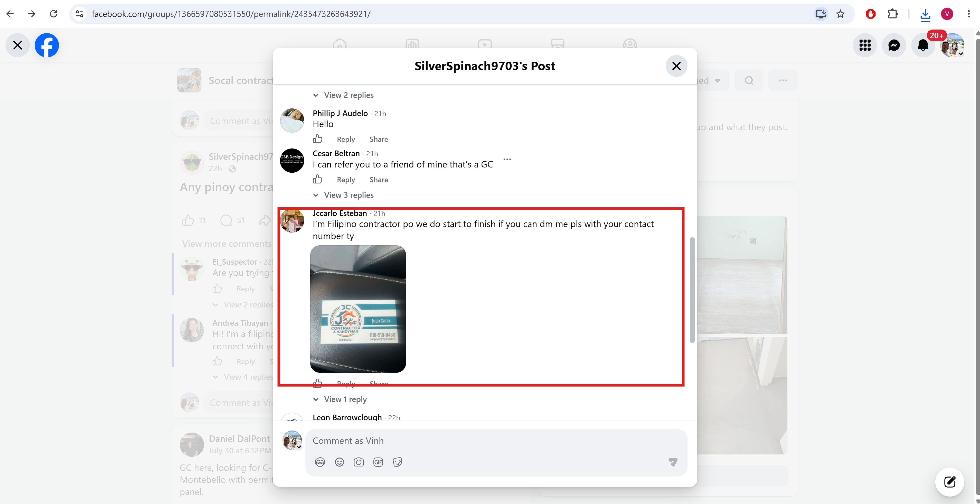Install app icon in address bar
The height and width of the screenshot is (504, 980).
[x=821, y=14]
